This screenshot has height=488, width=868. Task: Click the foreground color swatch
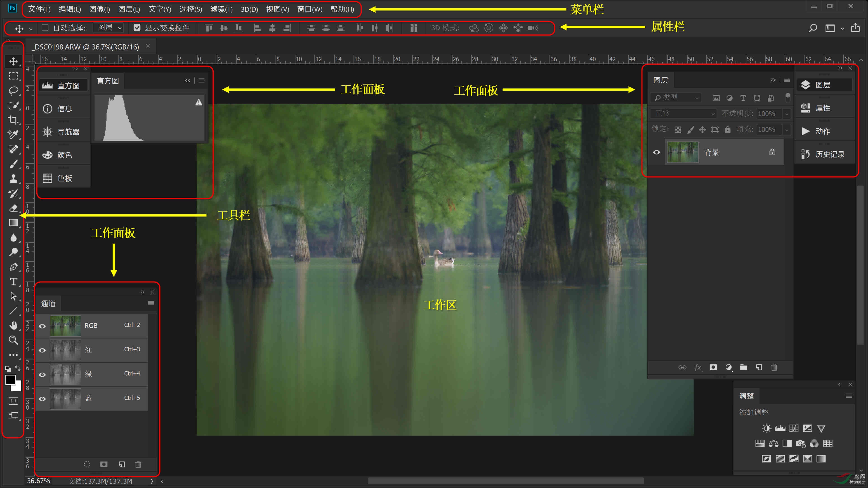click(x=10, y=380)
